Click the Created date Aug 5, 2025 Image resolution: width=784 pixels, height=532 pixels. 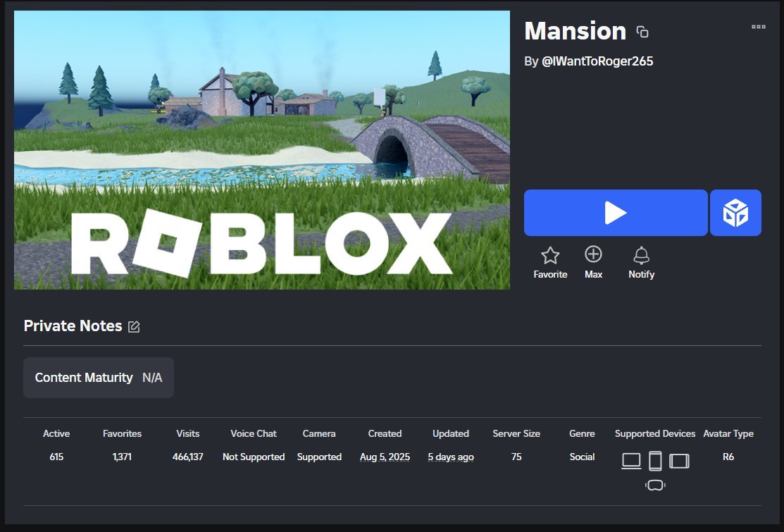(385, 457)
